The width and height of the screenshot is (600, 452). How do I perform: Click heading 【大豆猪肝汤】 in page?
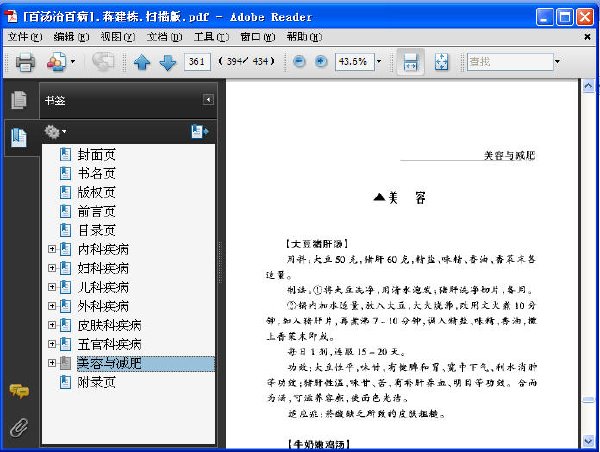coord(316,243)
